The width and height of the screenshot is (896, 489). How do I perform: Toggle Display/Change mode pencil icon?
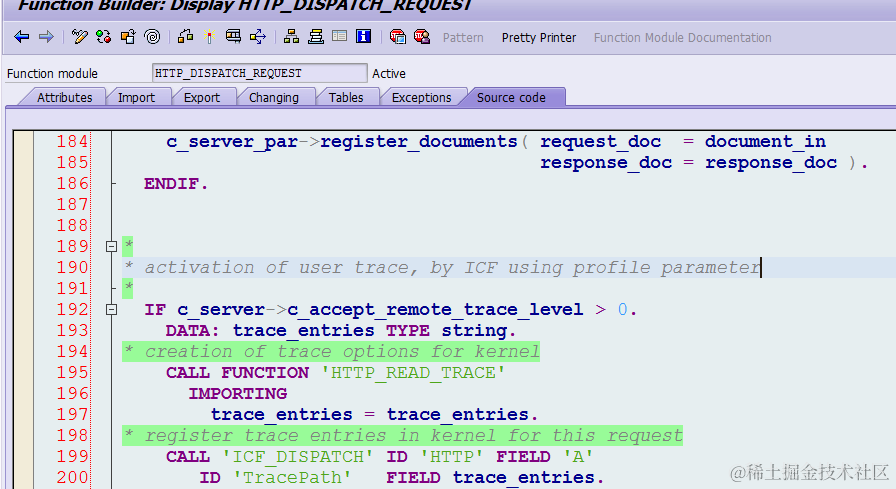[x=79, y=37]
